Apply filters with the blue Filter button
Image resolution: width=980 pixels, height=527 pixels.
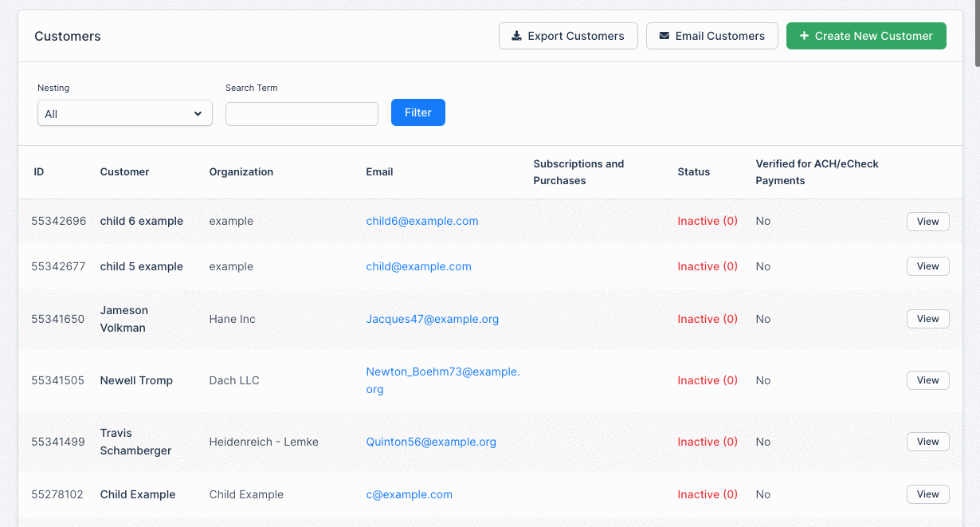click(418, 112)
